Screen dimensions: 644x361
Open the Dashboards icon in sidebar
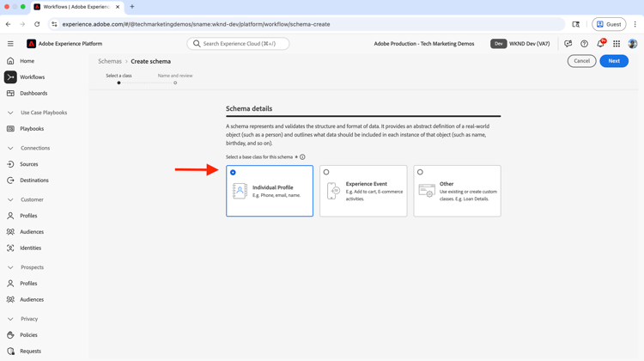pyautogui.click(x=10, y=94)
